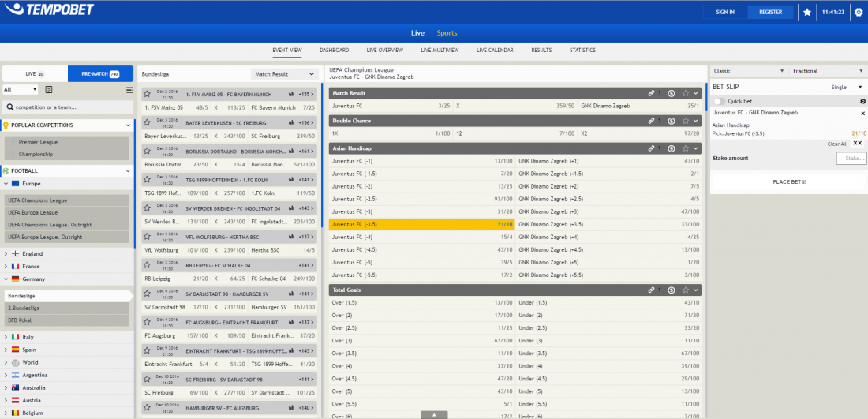The width and height of the screenshot is (868, 419).
Task: Open +155 more markets for Mainz match
Action: [306, 95]
